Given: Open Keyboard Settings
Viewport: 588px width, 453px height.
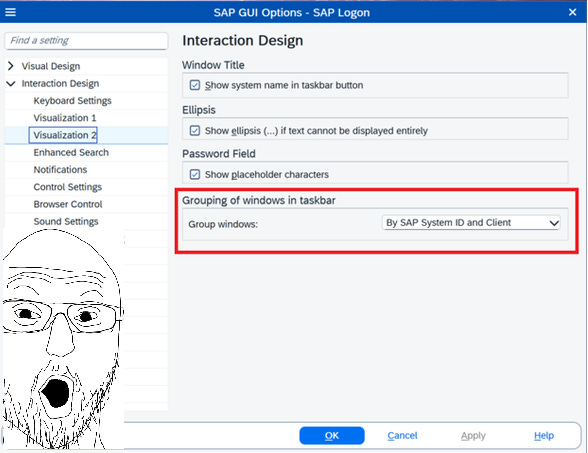Looking at the screenshot, I should [x=72, y=100].
